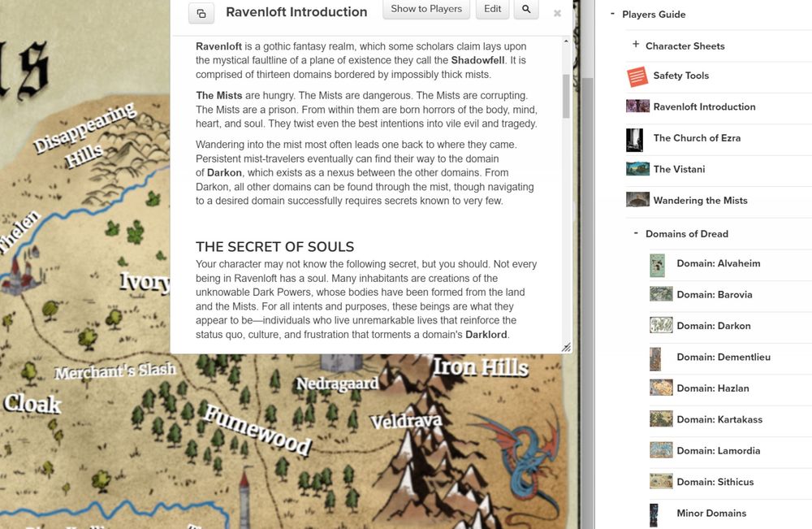
Task: Open Ravenloft Introduction thumbnail in journal
Action: tap(637, 106)
